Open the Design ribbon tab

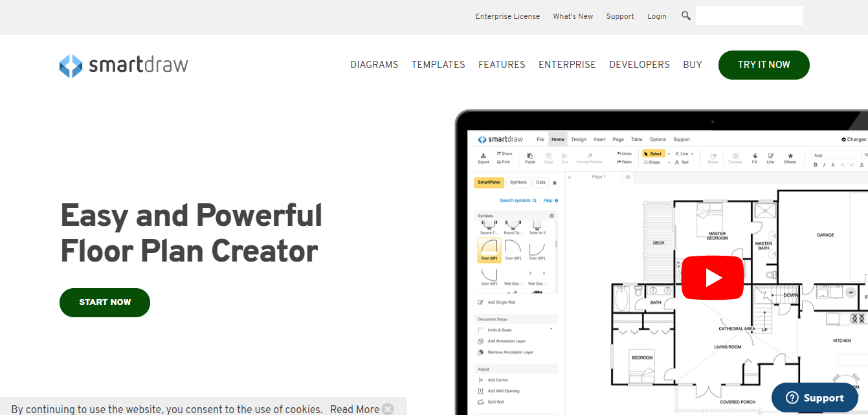[x=579, y=139]
